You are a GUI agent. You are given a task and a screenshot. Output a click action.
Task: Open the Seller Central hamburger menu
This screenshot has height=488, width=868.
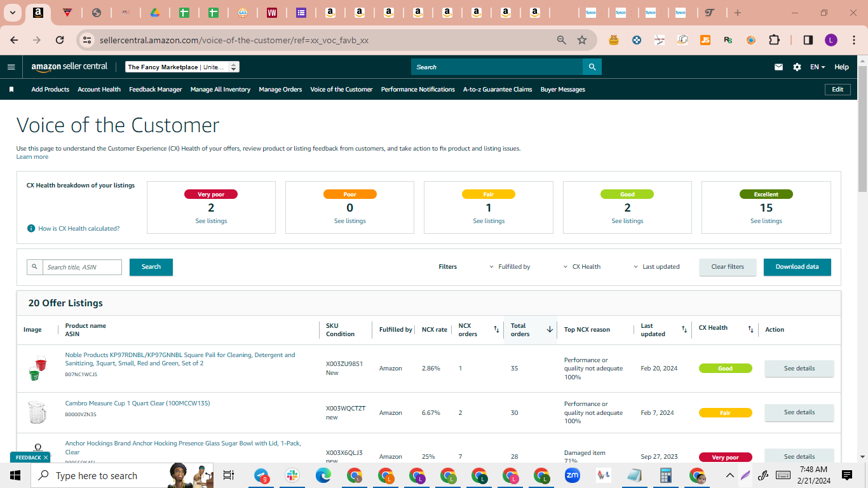pos(11,67)
